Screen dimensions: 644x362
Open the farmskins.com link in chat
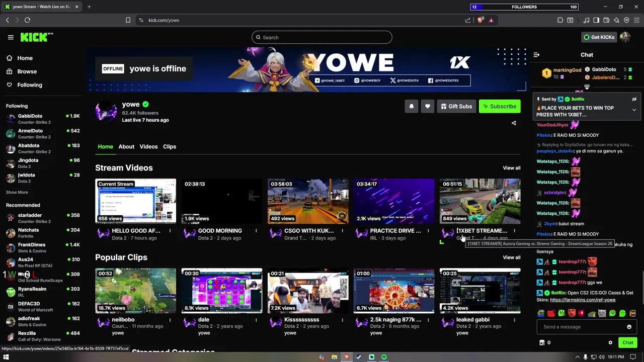tap(583, 300)
